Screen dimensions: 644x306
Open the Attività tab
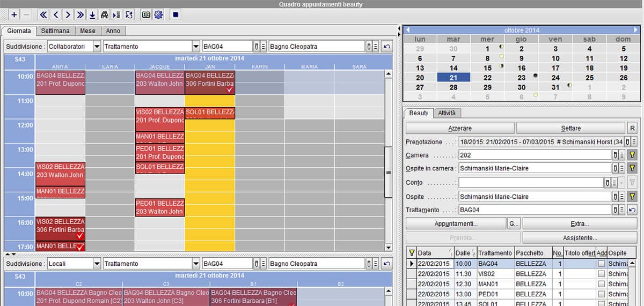[x=447, y=113]
